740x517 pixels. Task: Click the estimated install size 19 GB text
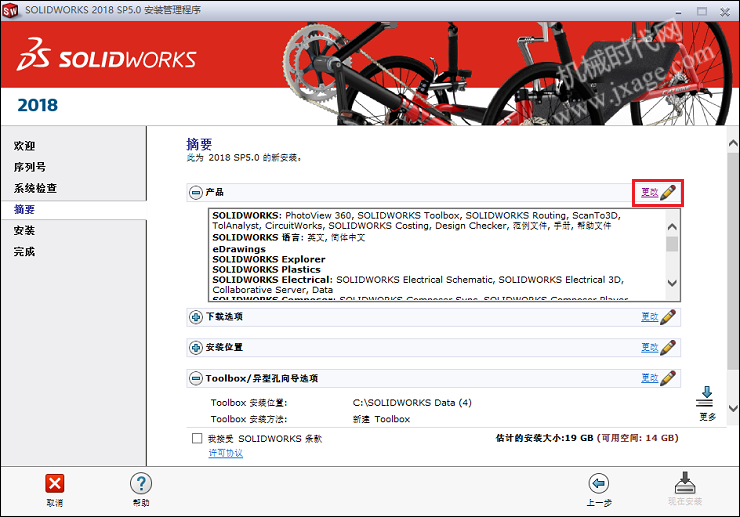(544, 438)
